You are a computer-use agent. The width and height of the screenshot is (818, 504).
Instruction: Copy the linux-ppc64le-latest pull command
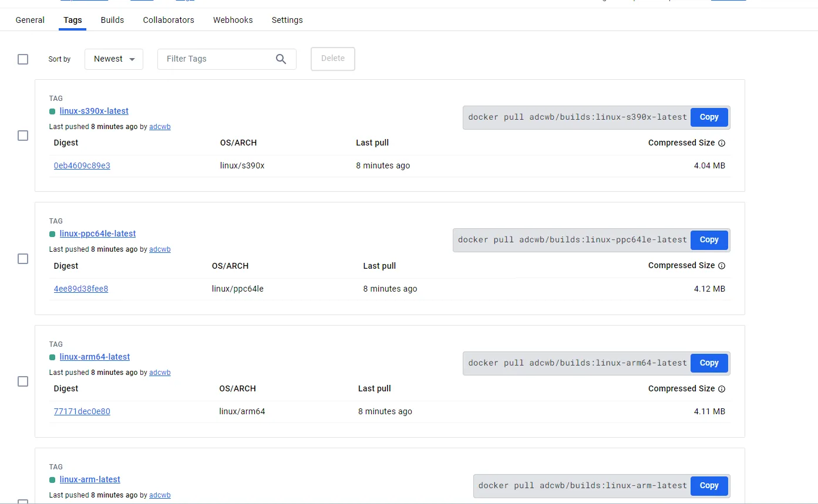[709, 240]
